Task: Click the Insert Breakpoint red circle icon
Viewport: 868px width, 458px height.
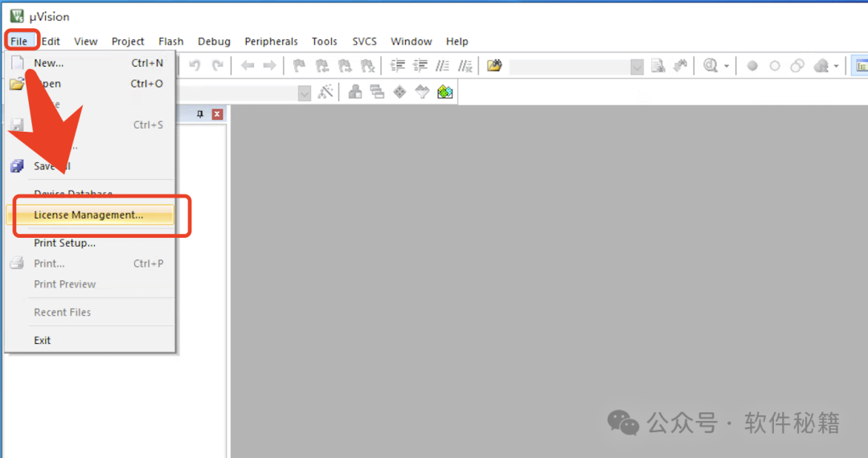Action: (752, 66)
